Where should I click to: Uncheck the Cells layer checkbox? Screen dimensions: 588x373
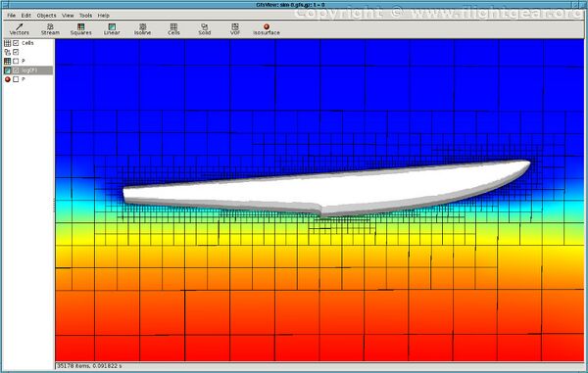pos(16,43)
